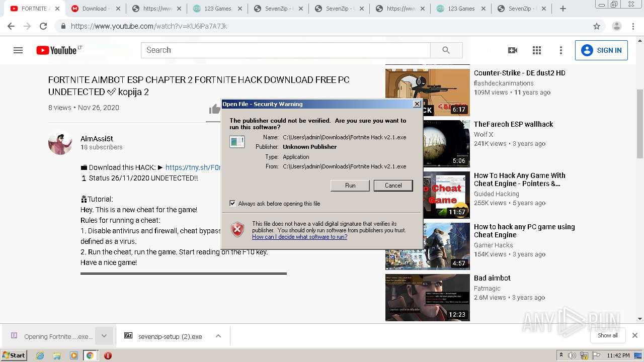Close the first 123 Games tab
The height and width of the screenshot is (362, 644).
tap(240, 9)
